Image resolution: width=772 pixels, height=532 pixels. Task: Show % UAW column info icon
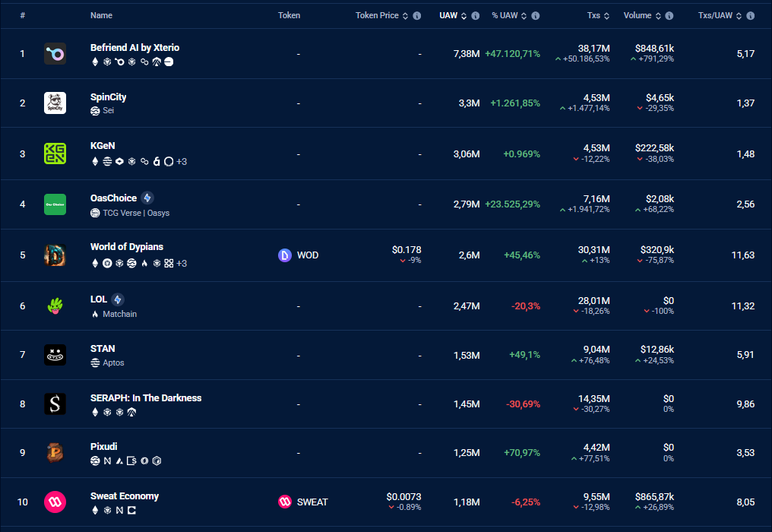click(536, 16)
